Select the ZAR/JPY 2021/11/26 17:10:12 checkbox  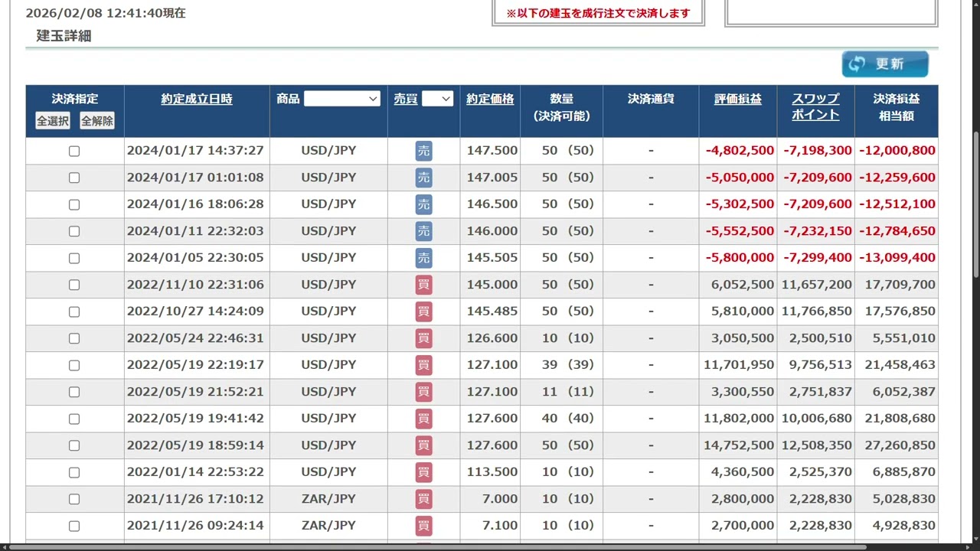coord(74,499)
